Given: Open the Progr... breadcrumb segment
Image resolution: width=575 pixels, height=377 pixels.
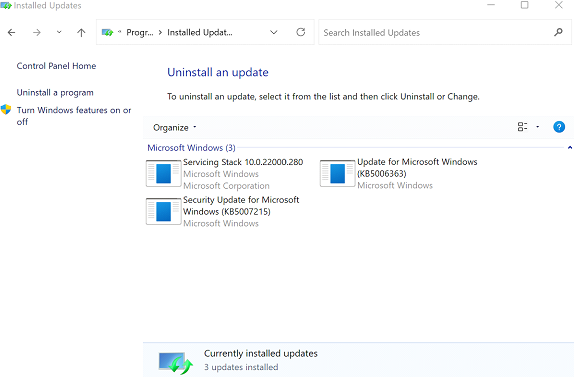Looking at the screenshot, I should coord(140,33).
